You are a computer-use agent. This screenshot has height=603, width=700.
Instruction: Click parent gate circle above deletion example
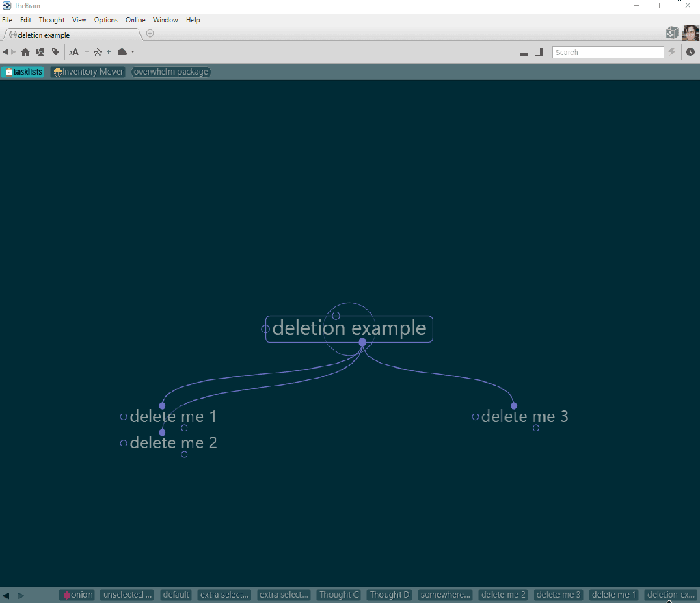(x=336, y=316)
